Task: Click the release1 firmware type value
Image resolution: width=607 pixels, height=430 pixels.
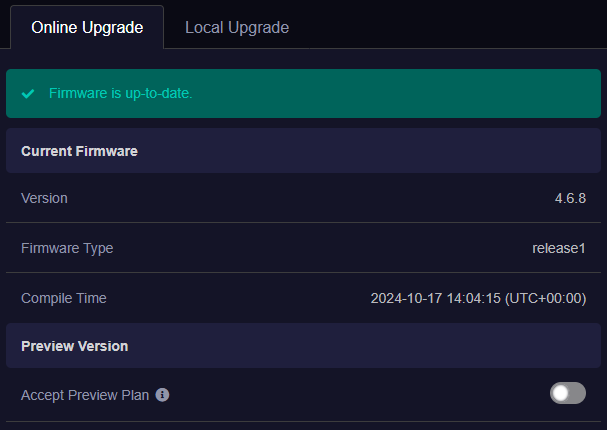Action: pos(559,248)
